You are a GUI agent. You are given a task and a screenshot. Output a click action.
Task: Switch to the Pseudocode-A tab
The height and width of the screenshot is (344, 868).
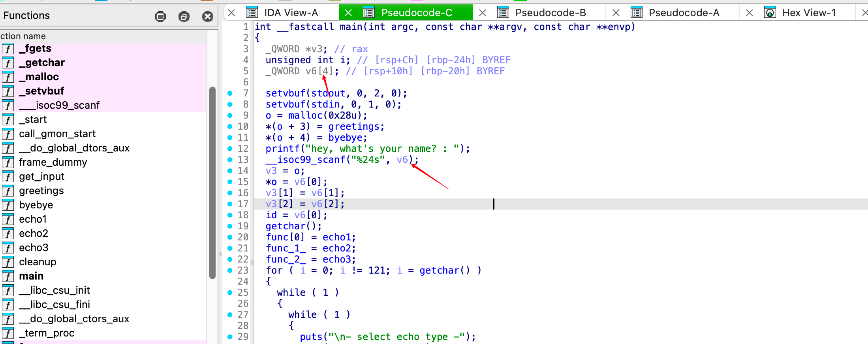pos(684,13)
